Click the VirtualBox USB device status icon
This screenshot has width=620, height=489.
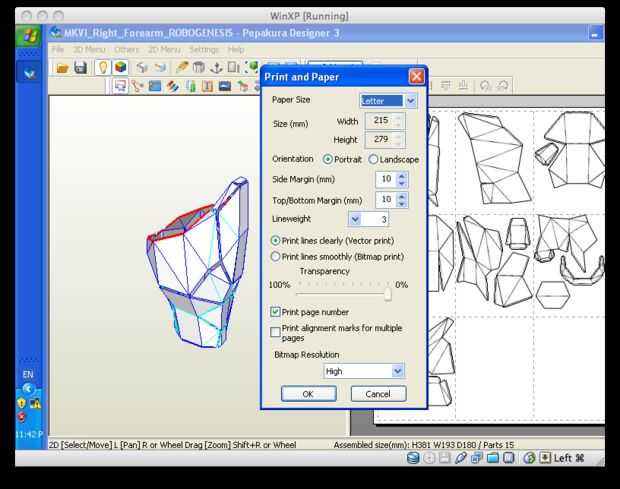pos(460,458)
